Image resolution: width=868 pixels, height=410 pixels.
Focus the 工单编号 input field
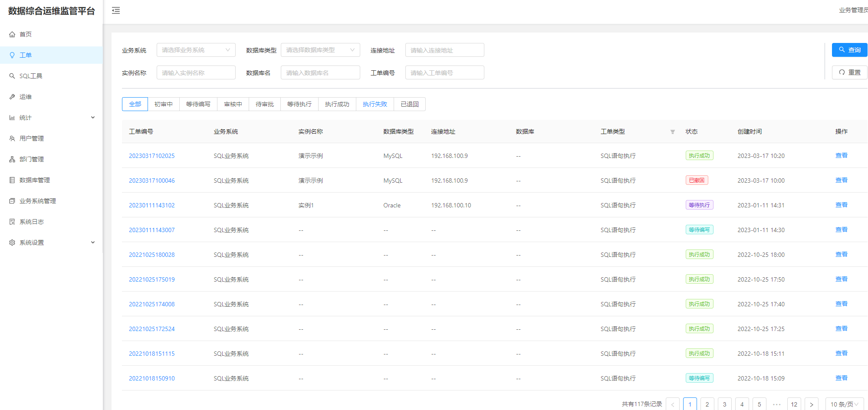coord(445,72)
